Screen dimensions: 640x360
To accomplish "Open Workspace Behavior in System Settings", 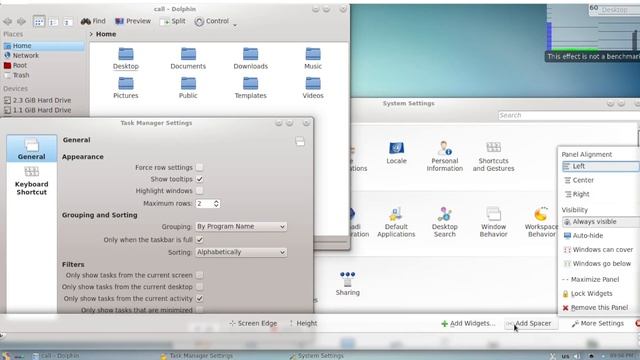I will click(x=541, y=222).
